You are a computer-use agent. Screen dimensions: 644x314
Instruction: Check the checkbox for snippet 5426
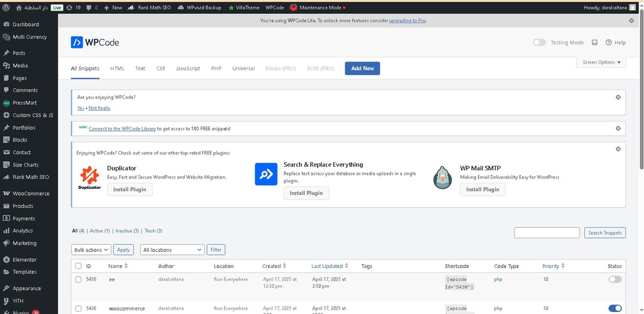pyautogui.click(x=79, y=308)
